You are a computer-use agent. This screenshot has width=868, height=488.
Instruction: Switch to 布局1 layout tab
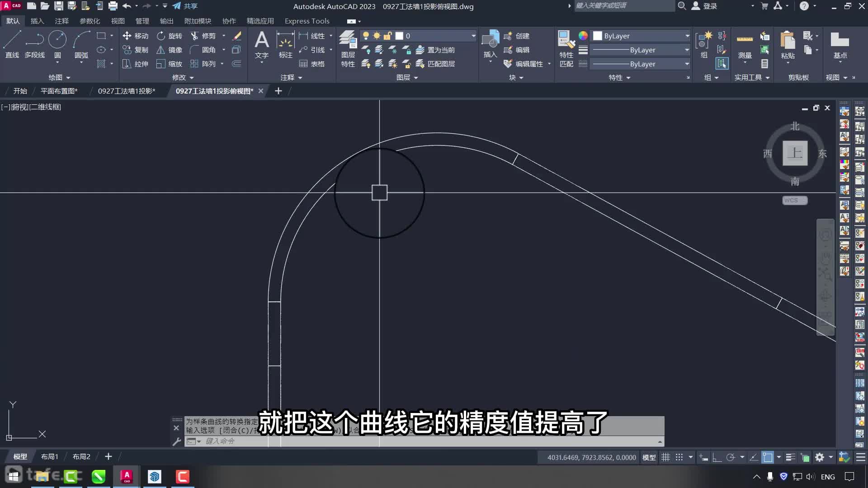(49, 456)
